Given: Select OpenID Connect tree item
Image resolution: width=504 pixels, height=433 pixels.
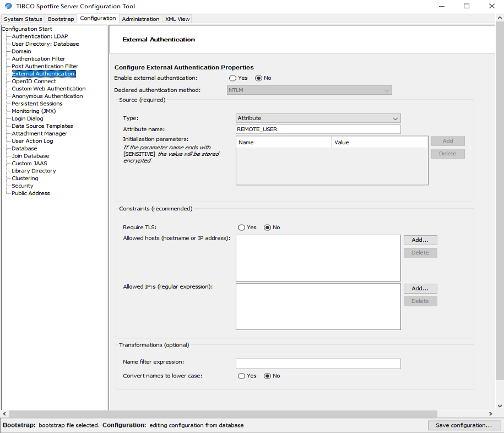Looking at the screenshot, I should coord(34,82).
